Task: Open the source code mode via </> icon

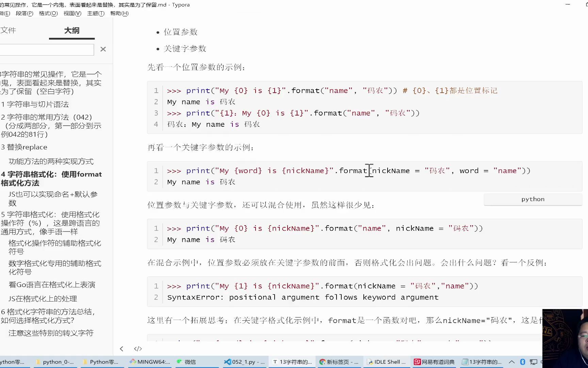Action: (138, 349)
